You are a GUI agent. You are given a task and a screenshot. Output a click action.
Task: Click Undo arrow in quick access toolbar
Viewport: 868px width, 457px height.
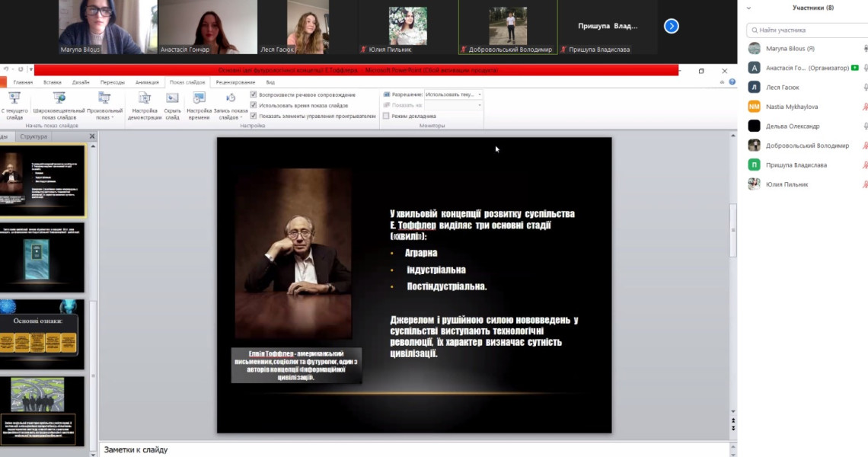pyautogui.click(x=5, y=70)
